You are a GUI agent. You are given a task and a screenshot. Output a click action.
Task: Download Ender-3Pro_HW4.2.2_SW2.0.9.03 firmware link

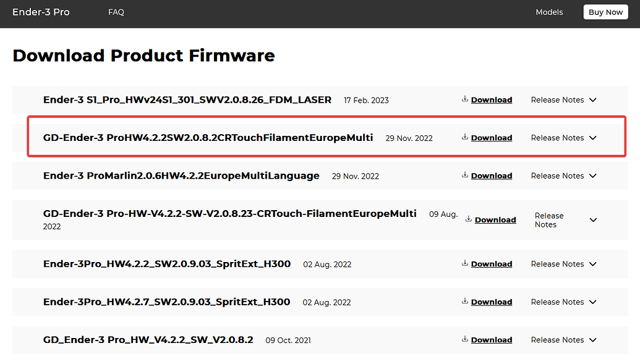tap(492, 264)
